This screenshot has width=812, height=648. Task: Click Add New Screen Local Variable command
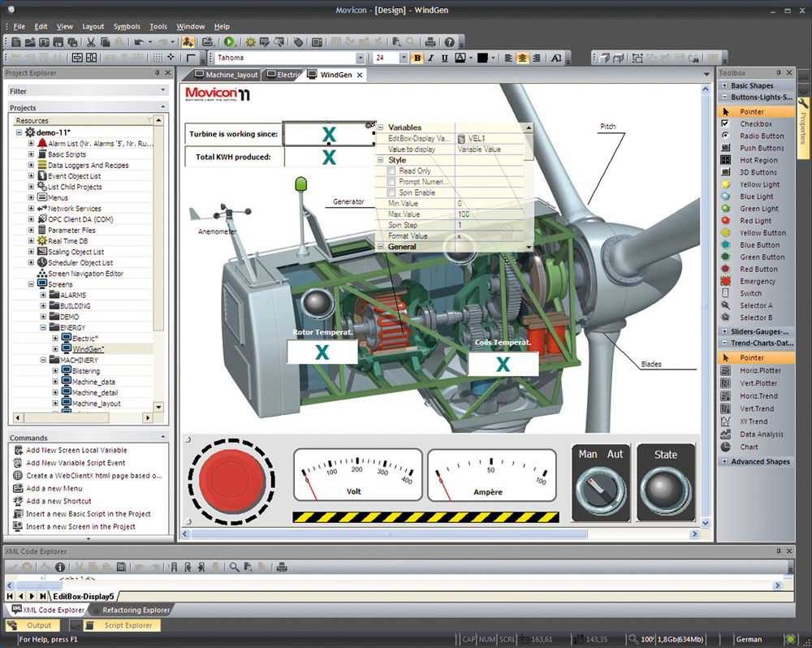pos(76,450)
